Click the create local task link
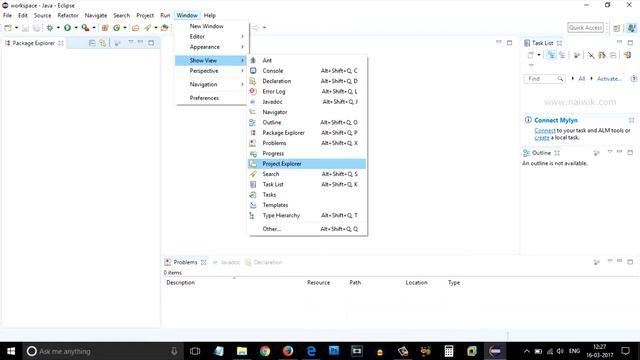 (542, 138)
